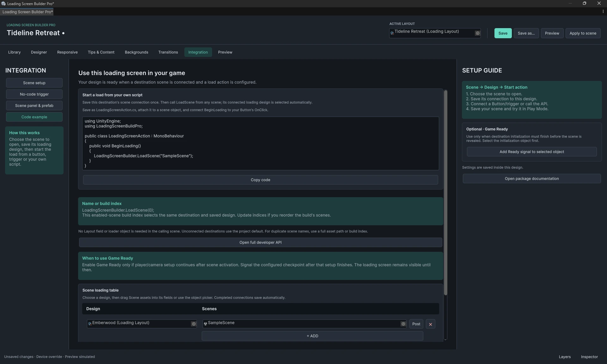
Task: Switch to the Library tab
Action: (x=14, y=52)
